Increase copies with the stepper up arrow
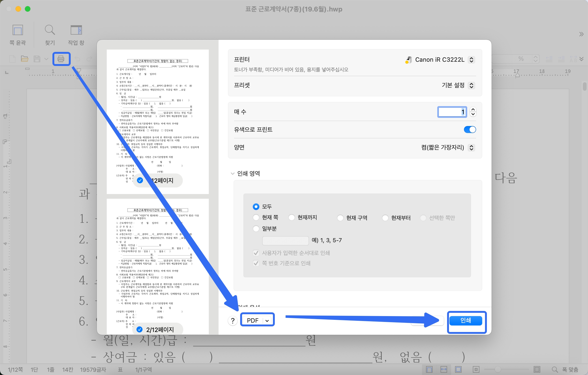 pyautogui.click(x=473, y=109)
